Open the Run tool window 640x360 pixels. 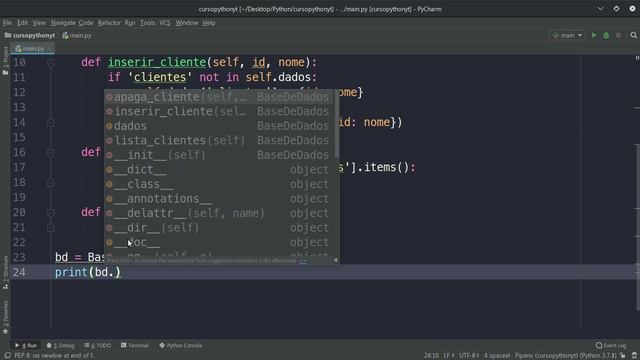pos(26,345)
